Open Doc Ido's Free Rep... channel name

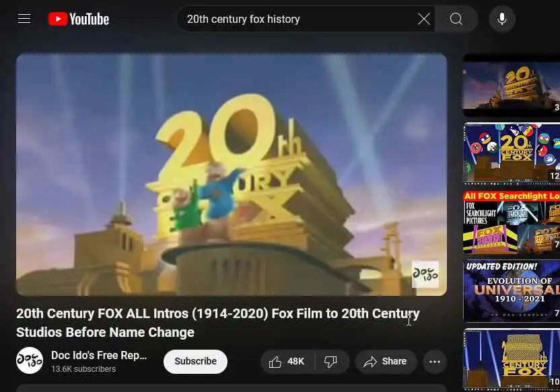tap(99, 355)
